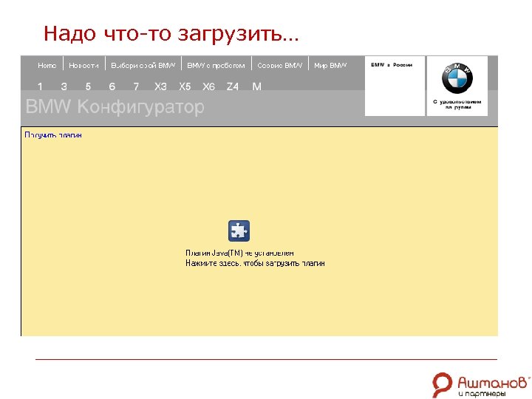This screenshot has height=399, width=532.
Task: Click the Ашманов и партнеры logo
Action: tap(481, 385)
